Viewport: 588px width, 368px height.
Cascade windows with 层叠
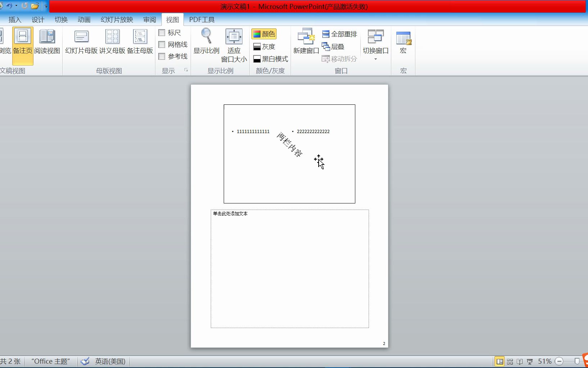[x=333, y=47]
